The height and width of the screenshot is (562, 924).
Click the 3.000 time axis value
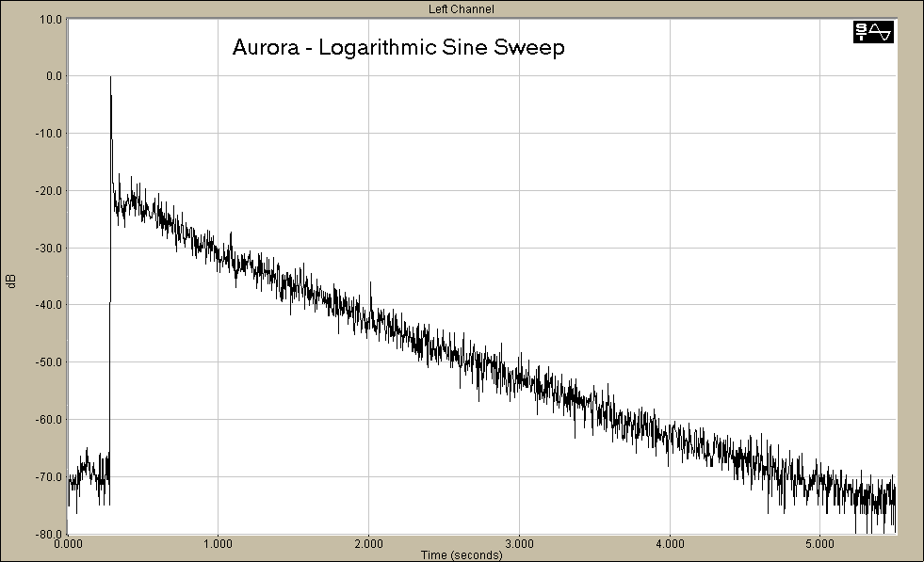pos(519,544)
